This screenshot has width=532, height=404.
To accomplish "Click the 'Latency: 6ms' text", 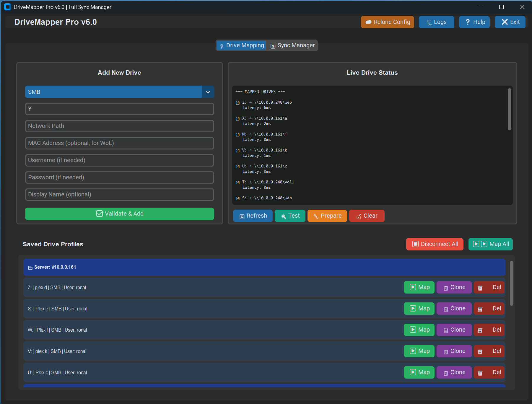I will point(256,108).
